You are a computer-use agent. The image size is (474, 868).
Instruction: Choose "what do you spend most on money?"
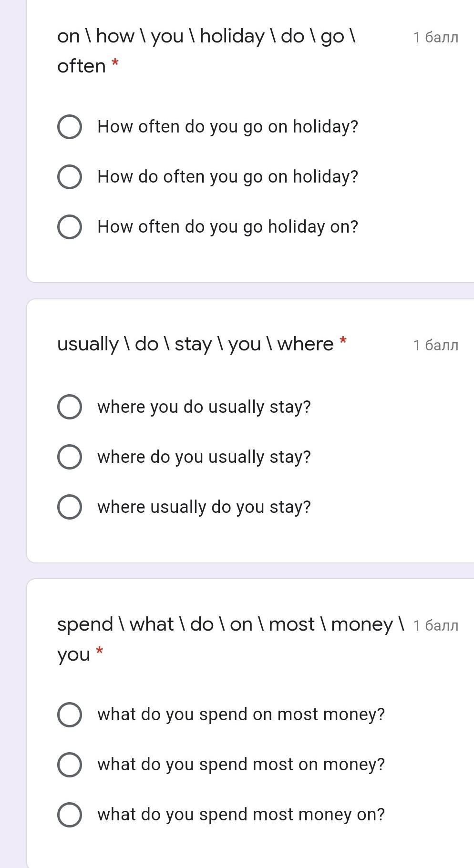70,765
